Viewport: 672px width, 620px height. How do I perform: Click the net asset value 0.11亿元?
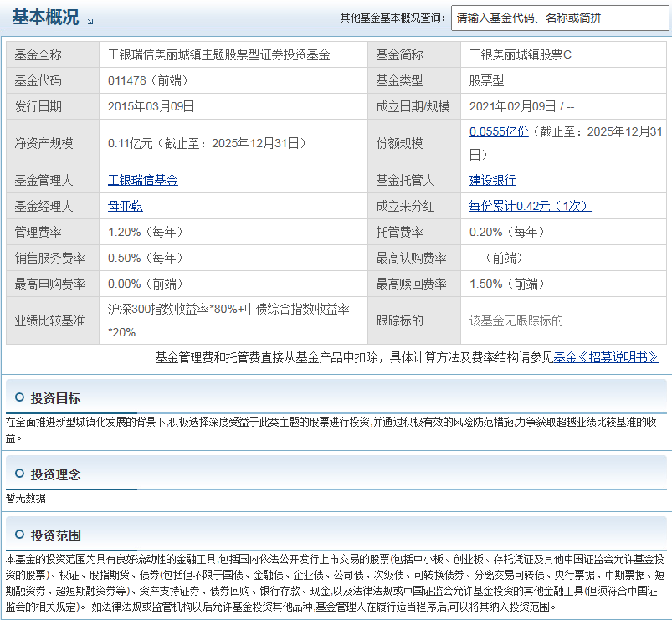point(130,143)
